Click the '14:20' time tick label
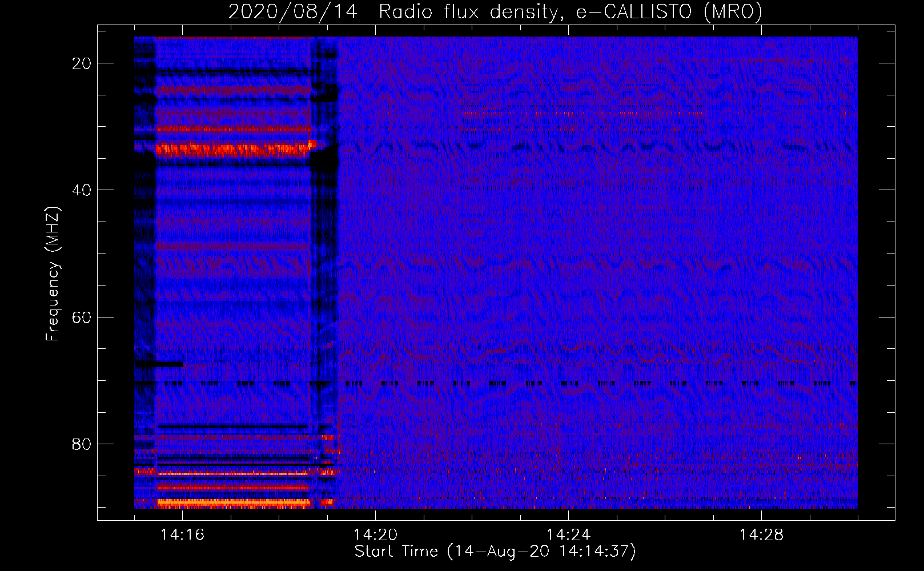 point(375,534)
